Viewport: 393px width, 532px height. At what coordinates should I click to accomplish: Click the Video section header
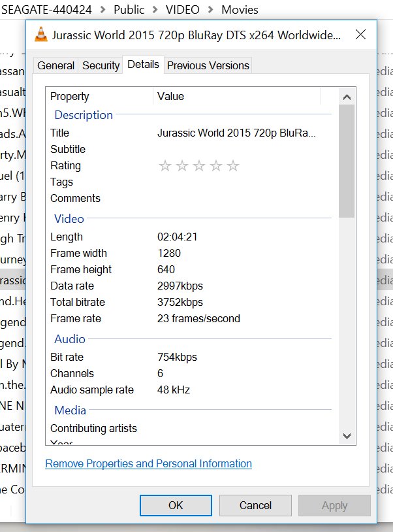[69, 219]
